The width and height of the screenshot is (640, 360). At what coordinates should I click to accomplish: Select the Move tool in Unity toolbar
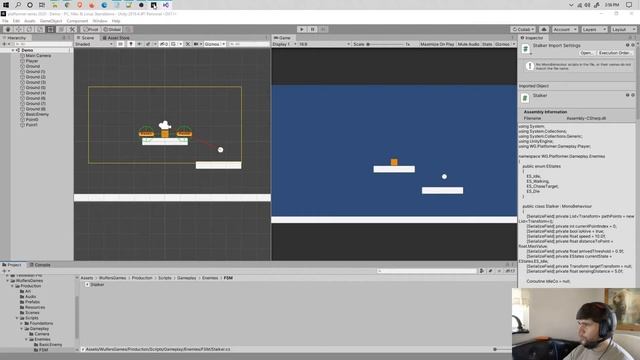pos(18,29)
